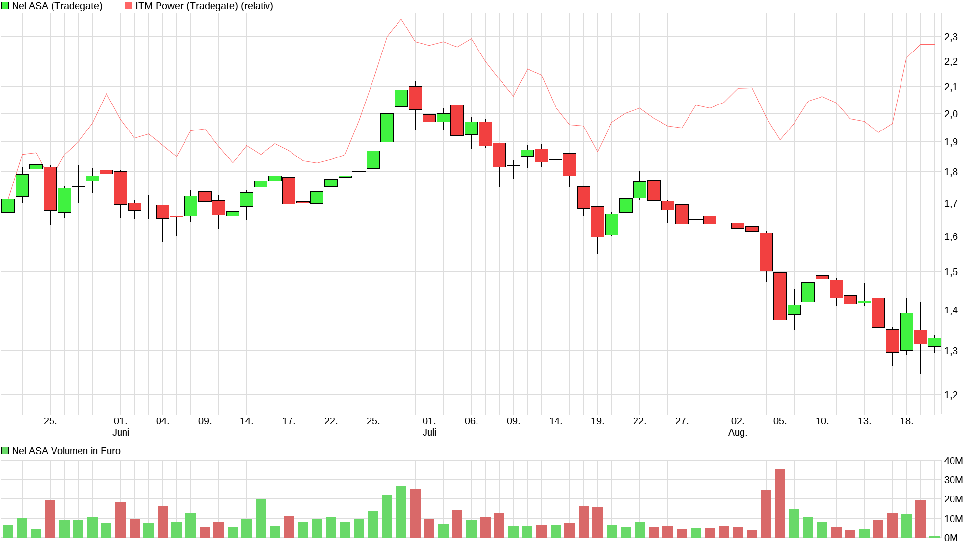This screenshot has width=980, height=548.
Task: Click the 40M volume axis label
Action: [x=953, y=461]
